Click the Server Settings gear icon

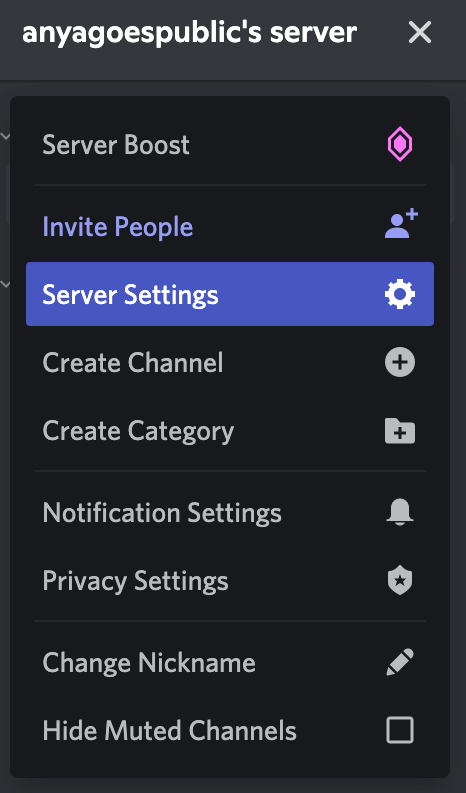tap(400, 294)
